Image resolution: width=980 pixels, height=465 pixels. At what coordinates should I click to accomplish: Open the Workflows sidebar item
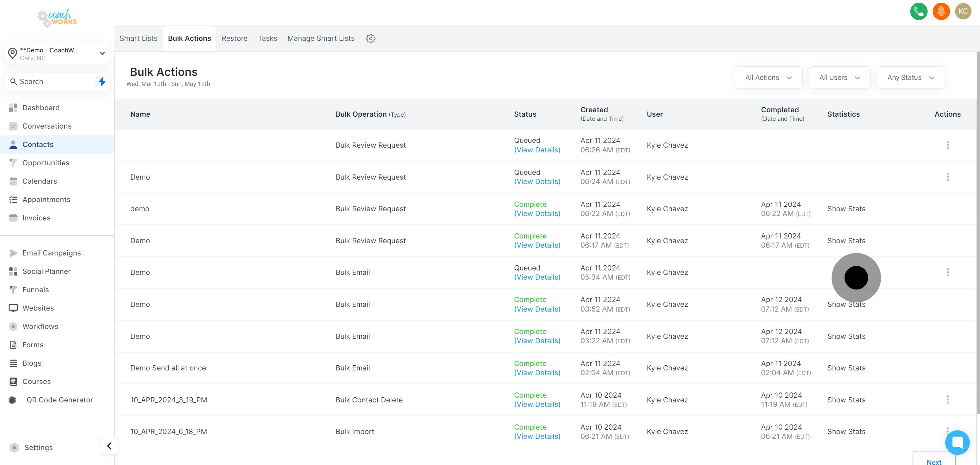click(40, 326)
